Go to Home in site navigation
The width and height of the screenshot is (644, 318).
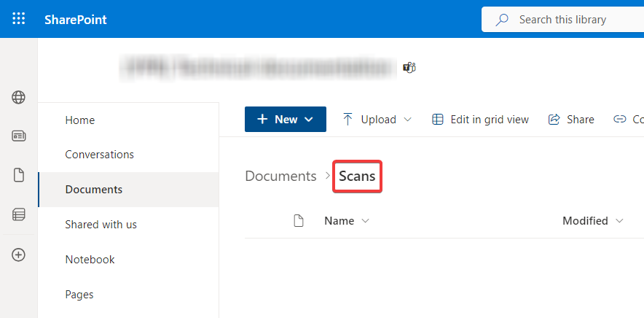pyautogui.click(x=80, y=120)
